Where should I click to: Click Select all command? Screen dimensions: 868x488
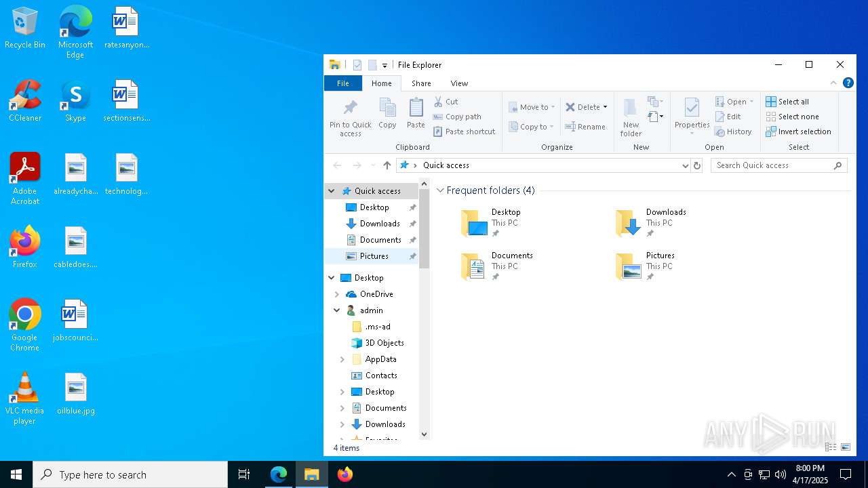coord(787,102)
